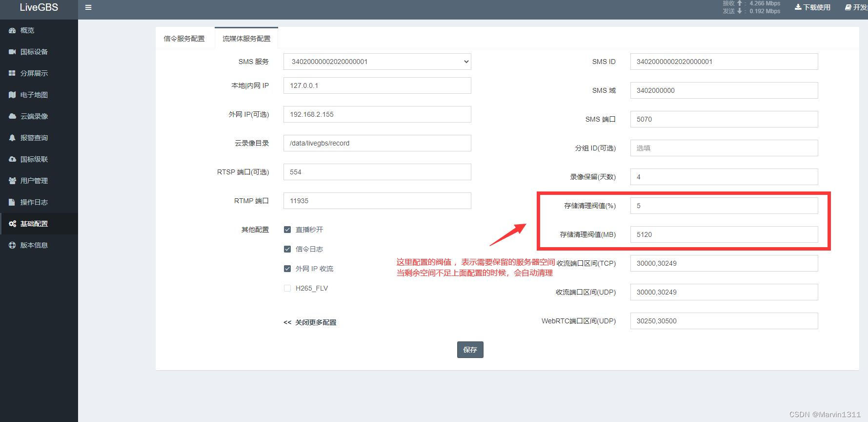Focus the RTMP 端口 input
Image resolution: width=868 pixels, height=422 pixels.
coord(377,201)
